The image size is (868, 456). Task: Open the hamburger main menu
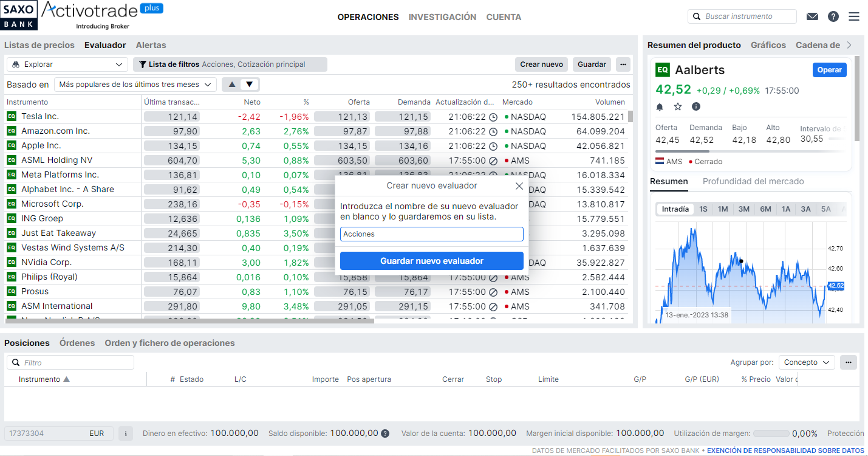[854, 16]
